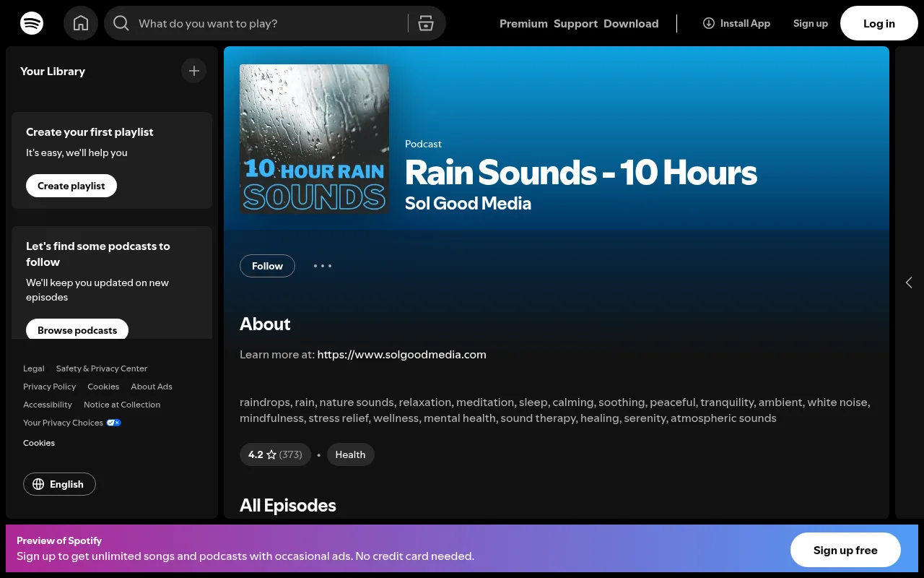Open the About Ads link
Viewport: 924px width, 578px height.
(x=152, y=387)
